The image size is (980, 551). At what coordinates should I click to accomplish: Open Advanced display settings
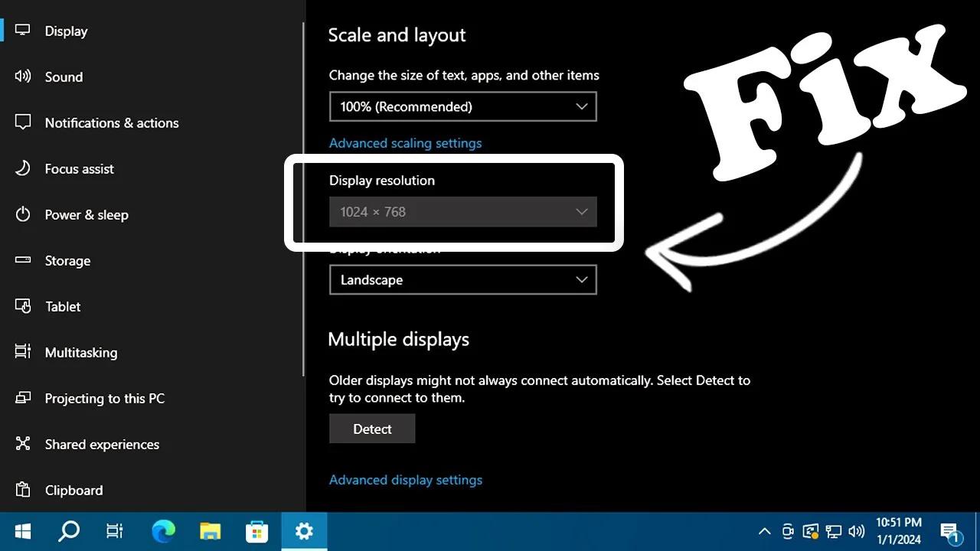pyautogui.click(x=406, y=479)
